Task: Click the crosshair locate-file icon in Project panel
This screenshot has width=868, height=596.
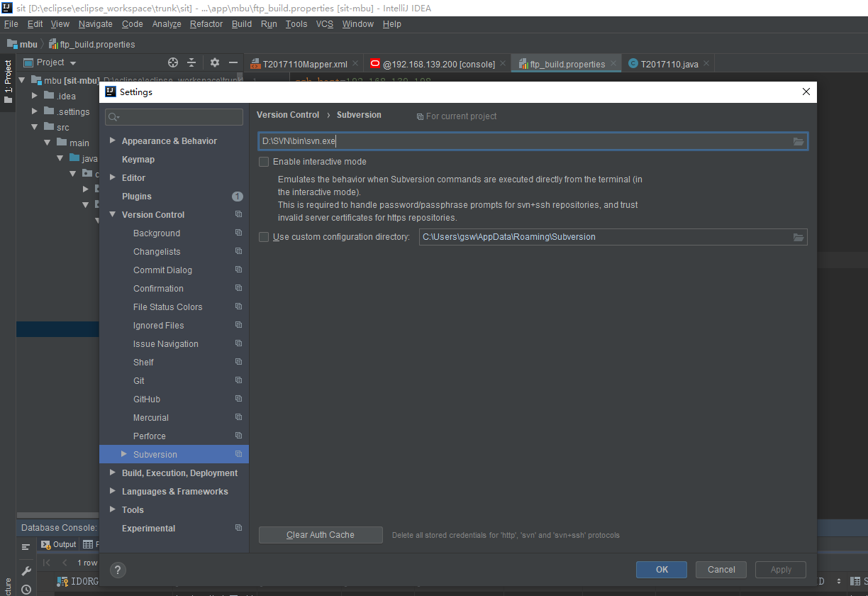Action: click(173, 62)
